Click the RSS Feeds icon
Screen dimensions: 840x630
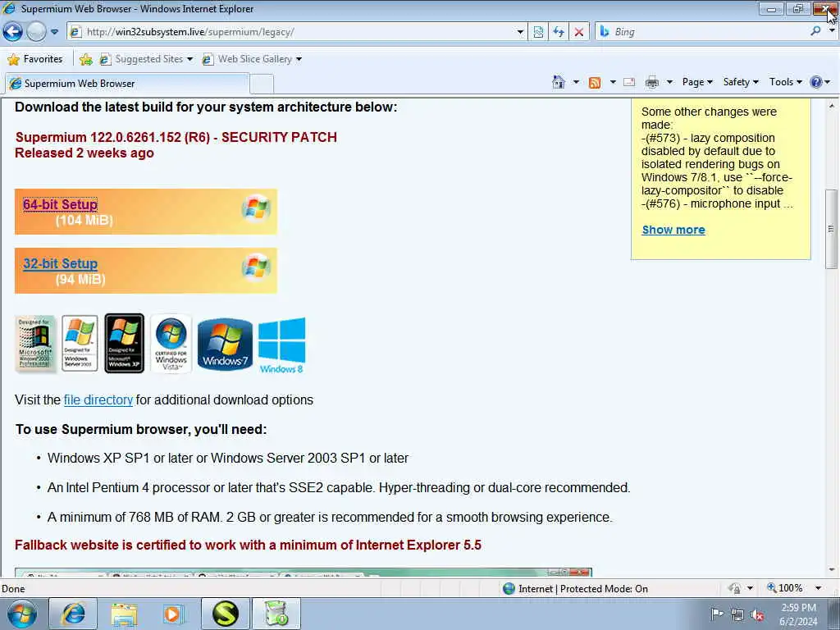click(595, 83)
